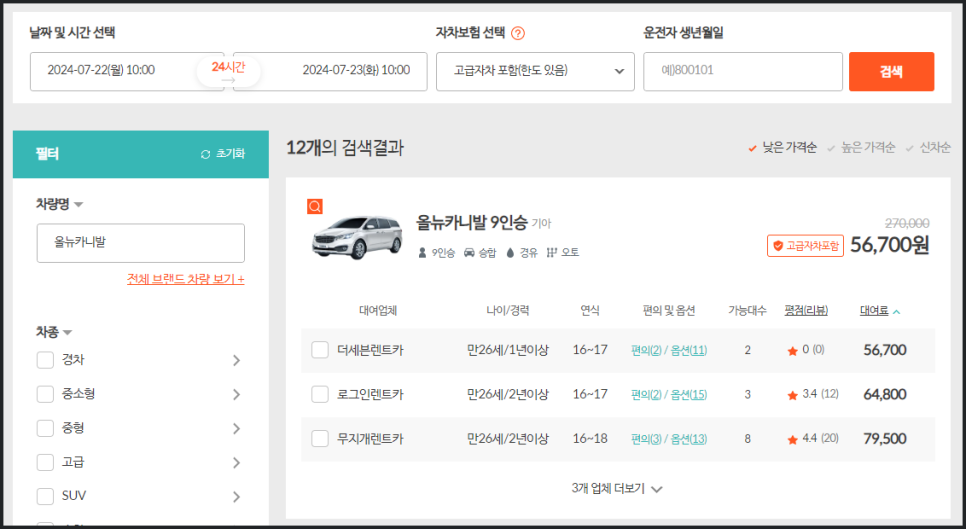Tick the 경차 filter checkbox
The height and width of the screenshot is (529, 966).
tap(46, 360)
